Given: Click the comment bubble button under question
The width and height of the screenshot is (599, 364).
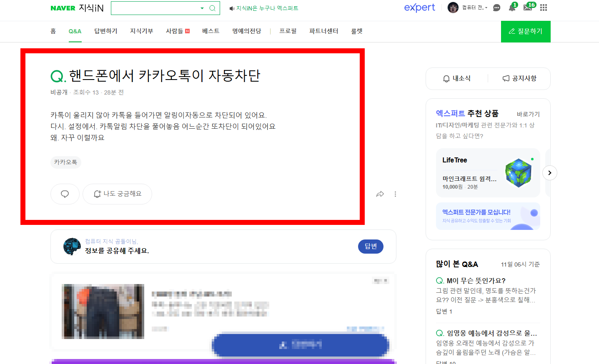Looking at the screenshot, I should coord(65,194).
